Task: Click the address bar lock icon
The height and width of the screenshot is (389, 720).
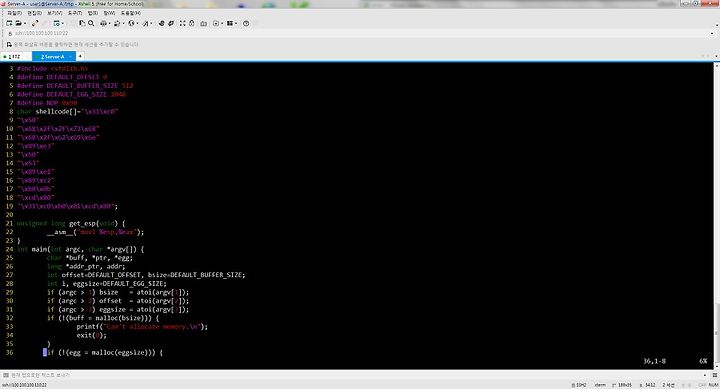Action: pyautogui.click(x=10, y=34)
